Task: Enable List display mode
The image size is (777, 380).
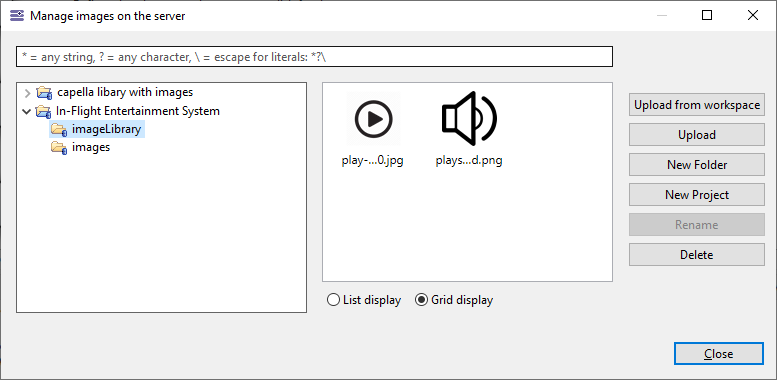Action: coord(333,300)
